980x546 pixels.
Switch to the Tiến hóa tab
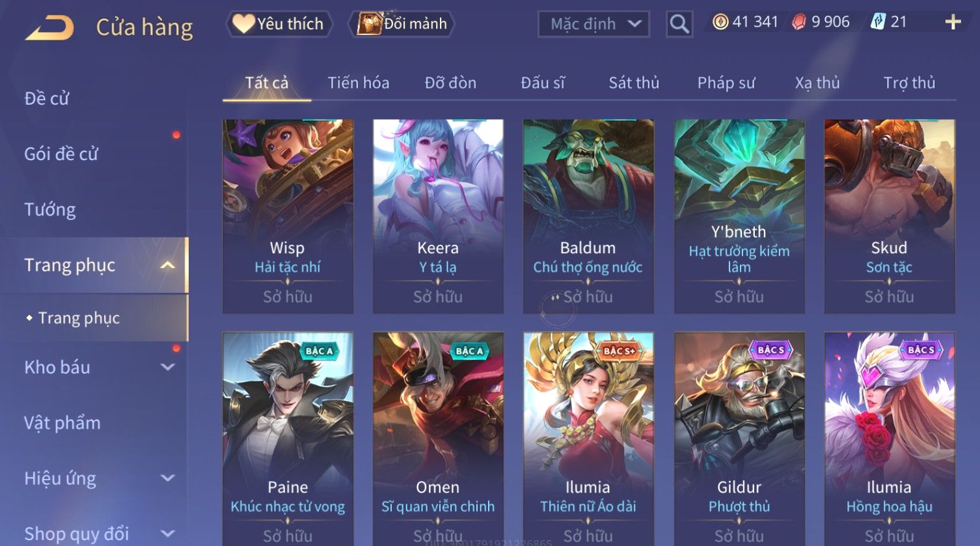pyautogui.click(x=359, y=83)
